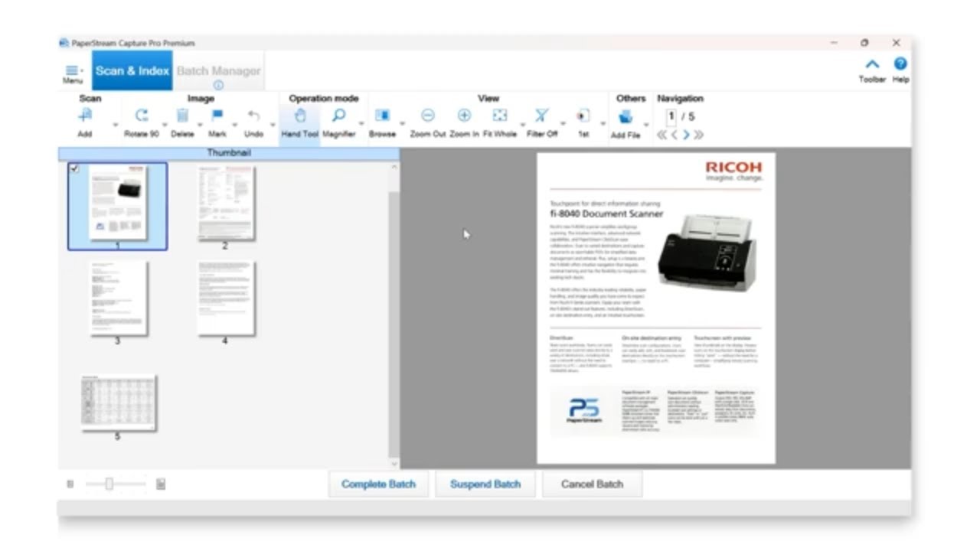Screen dimensions: 980x551
Task: Expand the 1st dropdown arrow
Action: point(603,125)
